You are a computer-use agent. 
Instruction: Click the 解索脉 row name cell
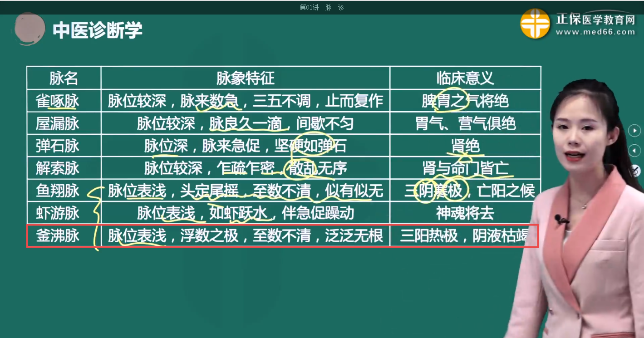[58, 168]
